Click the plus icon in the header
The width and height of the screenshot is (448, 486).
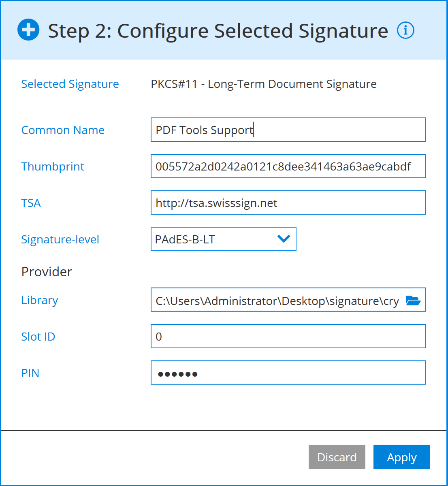[28, 30]
